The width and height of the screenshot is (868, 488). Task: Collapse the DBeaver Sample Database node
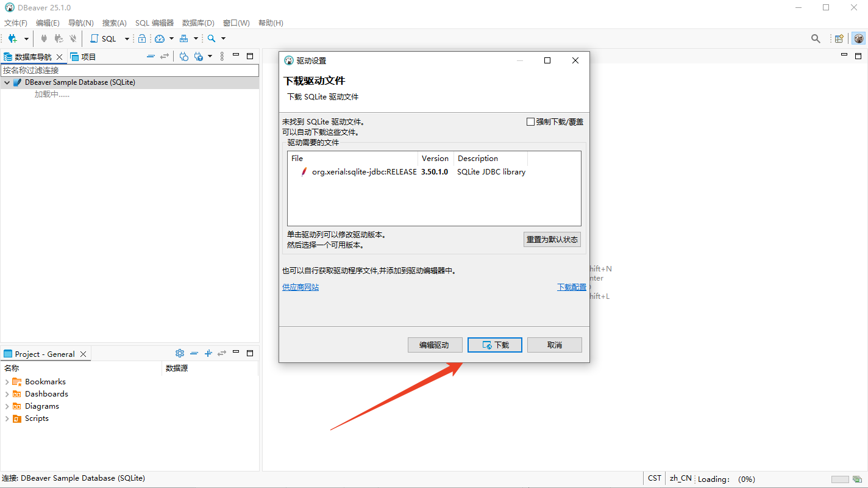point(7,82)
